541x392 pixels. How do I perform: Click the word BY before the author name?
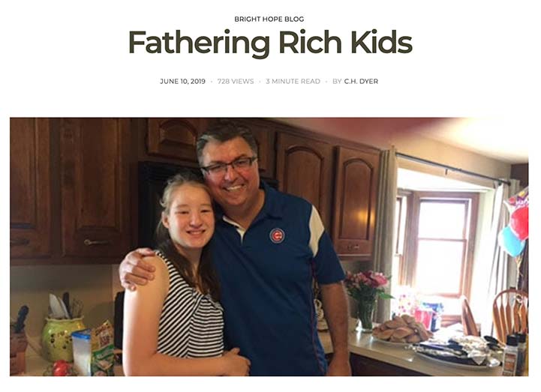pyautogui.click(x=337, y=82)
